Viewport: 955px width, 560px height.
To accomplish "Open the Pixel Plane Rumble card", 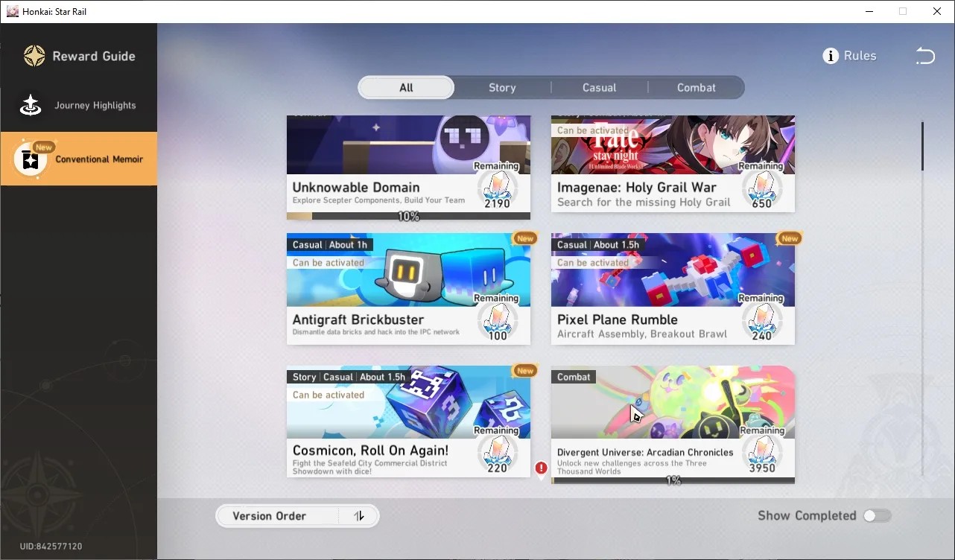I will pos(673,289).
